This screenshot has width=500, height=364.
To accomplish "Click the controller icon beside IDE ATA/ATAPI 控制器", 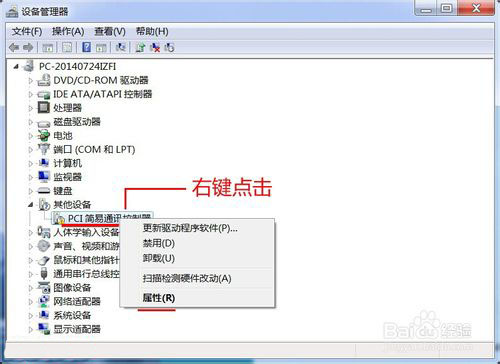I will (x=44, y=95).
